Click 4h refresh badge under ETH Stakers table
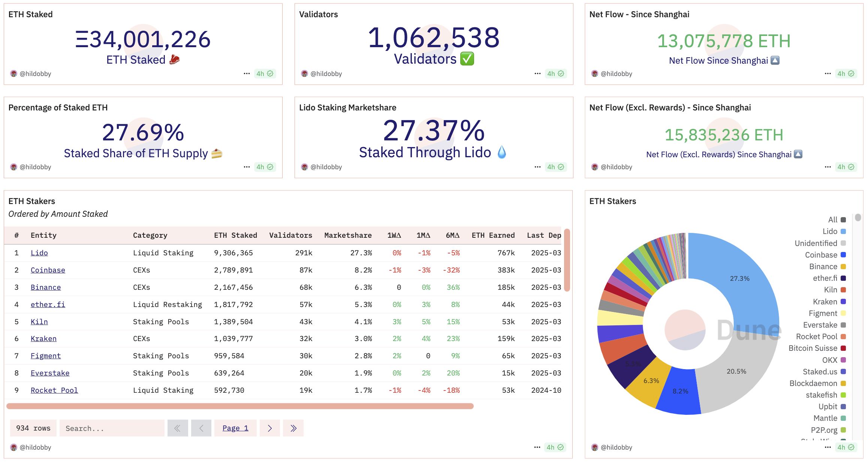 point(555,447)
